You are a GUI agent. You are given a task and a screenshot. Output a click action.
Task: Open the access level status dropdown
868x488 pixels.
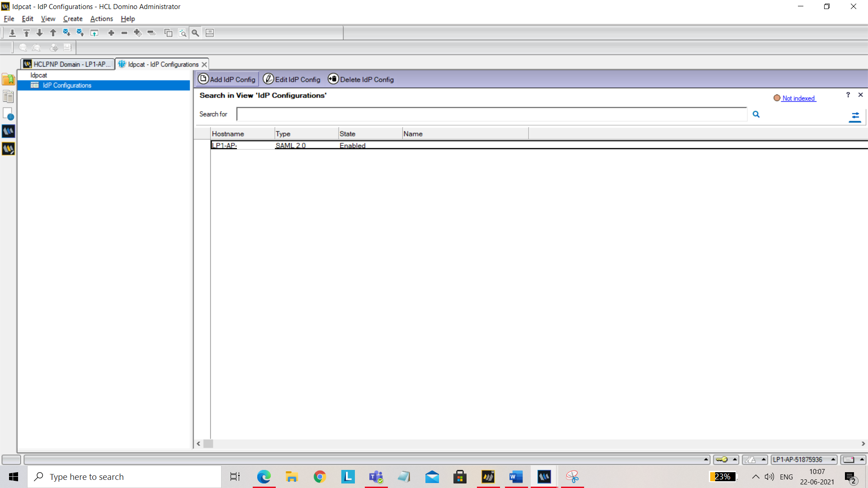[755, 460]
